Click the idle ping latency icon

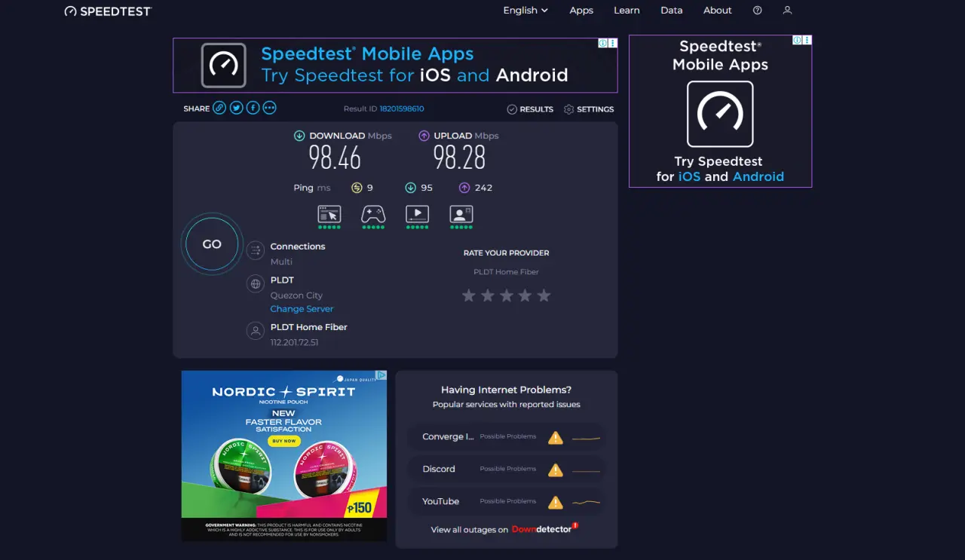point(357,188)
